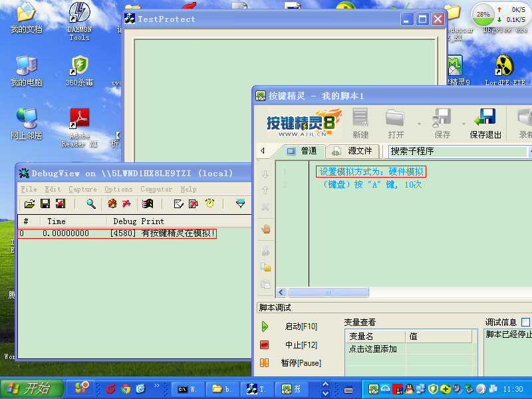
Task: Click the Debug Print column header
Action: (179, 221)
